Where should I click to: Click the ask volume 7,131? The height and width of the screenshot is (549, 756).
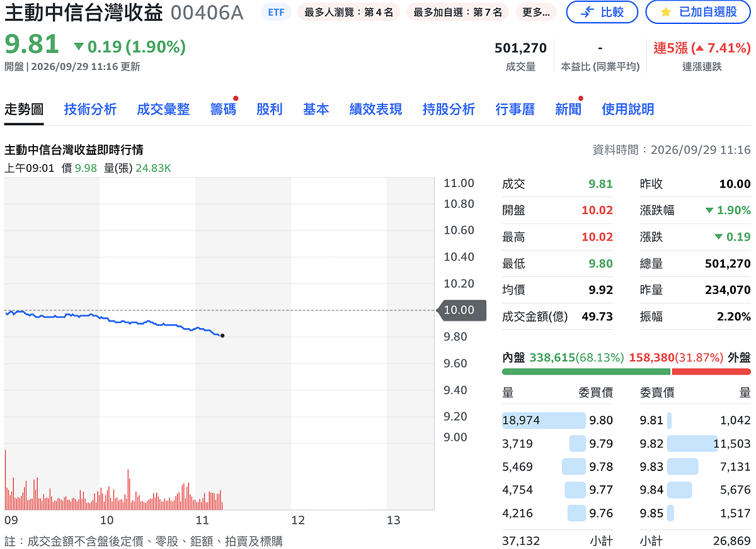coord(735,467)
